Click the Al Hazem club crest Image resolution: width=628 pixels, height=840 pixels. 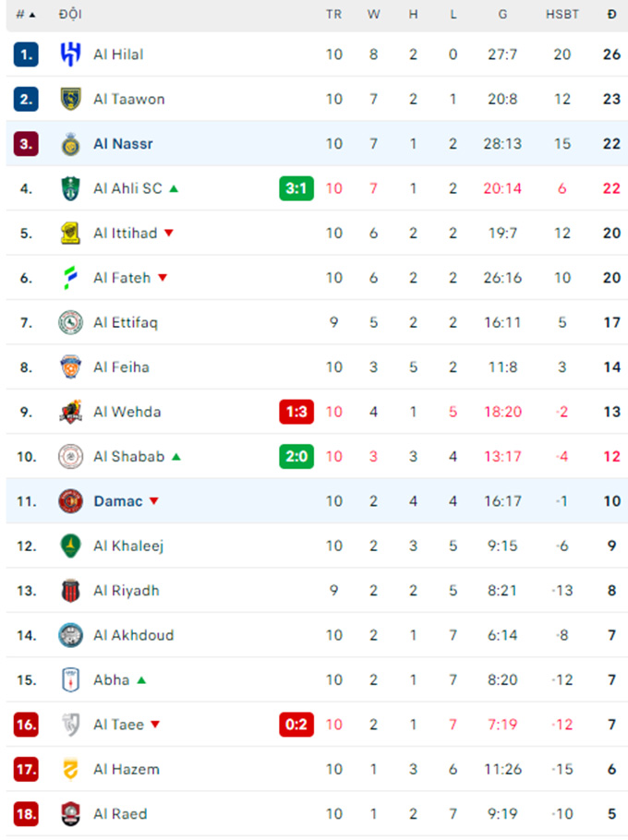coord(70,769)
